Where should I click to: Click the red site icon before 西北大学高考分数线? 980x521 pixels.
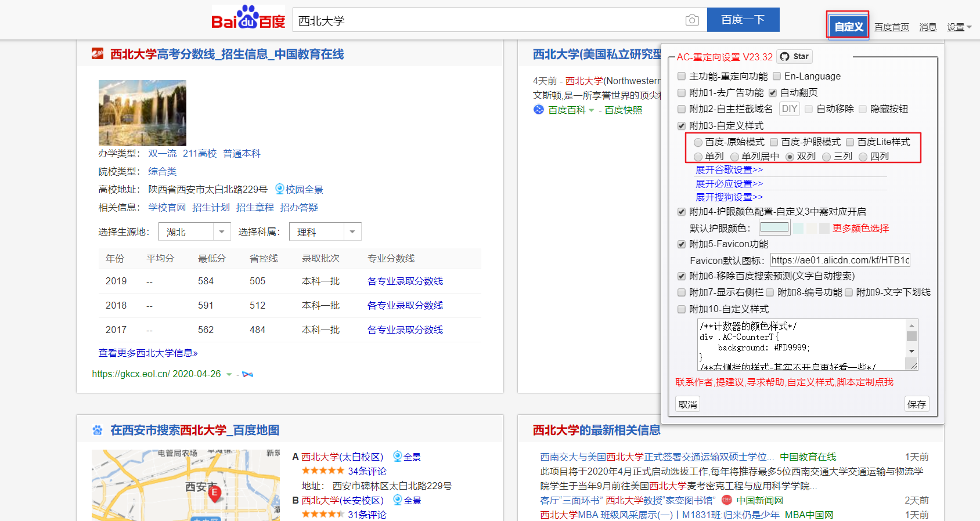pyautogui.click(x=98, y=54)
